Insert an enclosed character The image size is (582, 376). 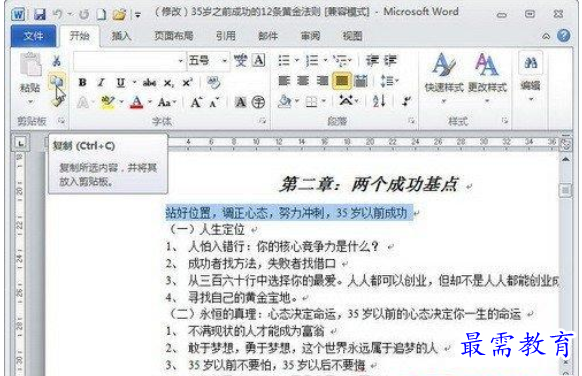pyautogui.click(x=258, y=102)
